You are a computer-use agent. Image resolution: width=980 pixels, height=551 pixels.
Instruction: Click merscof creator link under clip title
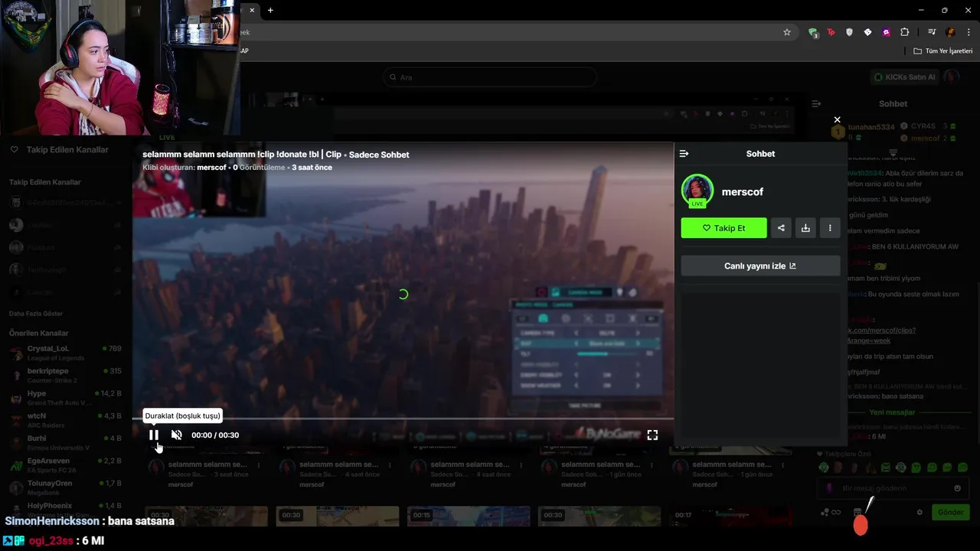point(211,168)
